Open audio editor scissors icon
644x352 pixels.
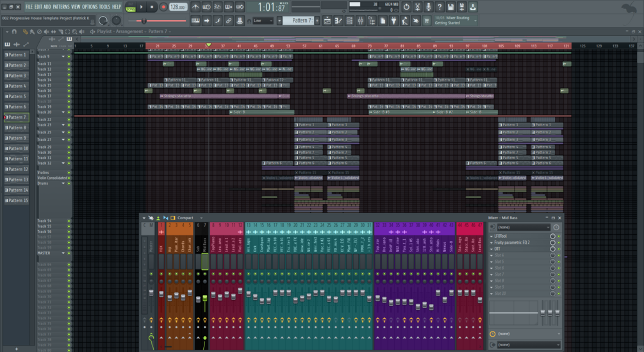[417, 7]
